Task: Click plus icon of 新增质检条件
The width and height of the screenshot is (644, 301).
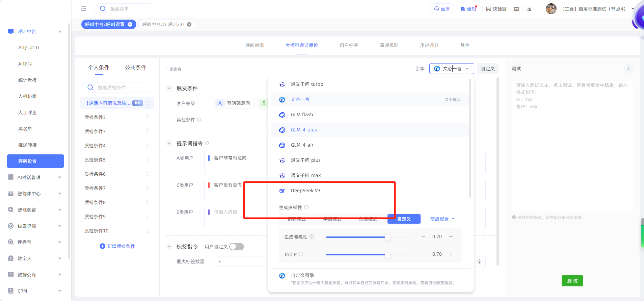Action: tap(103, 246)
